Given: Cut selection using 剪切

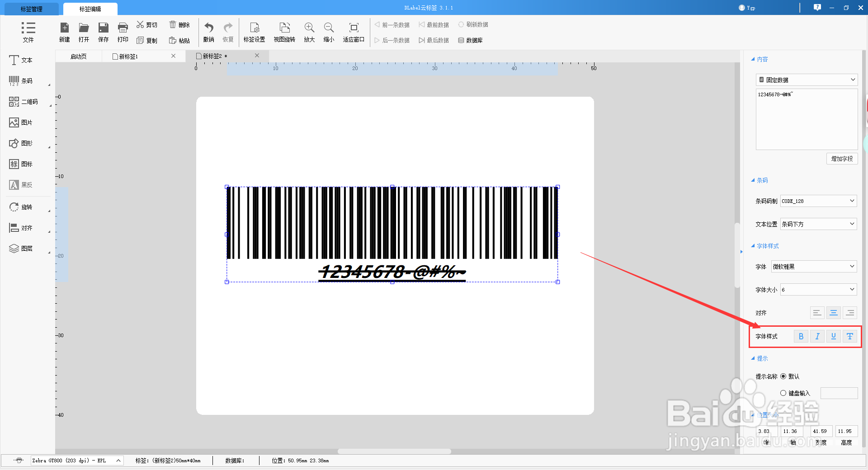Looking at the screenshot, I should [147, 25].
